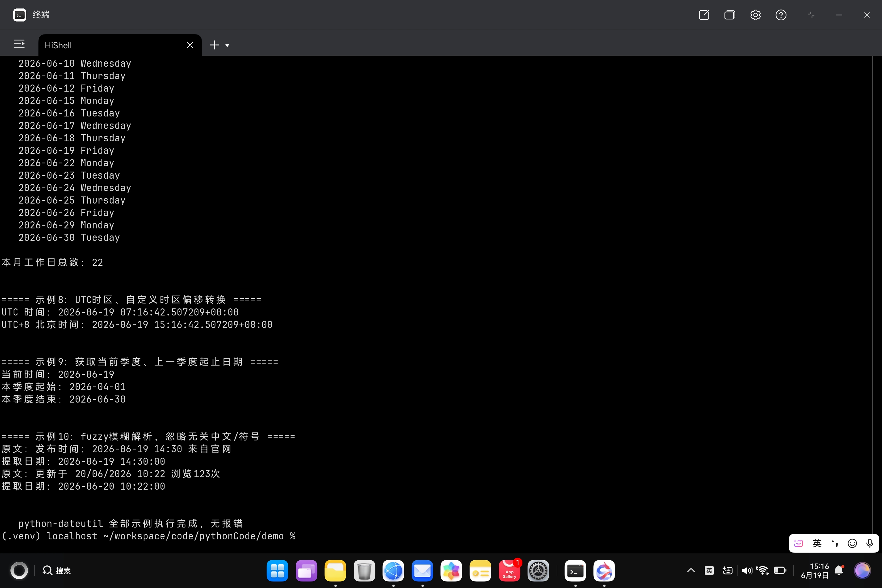Image resolution: width=882 pixels, height=588 pixels.
Task: Click the UTC+8 北京时间 output line
Action: click(137, 325)
